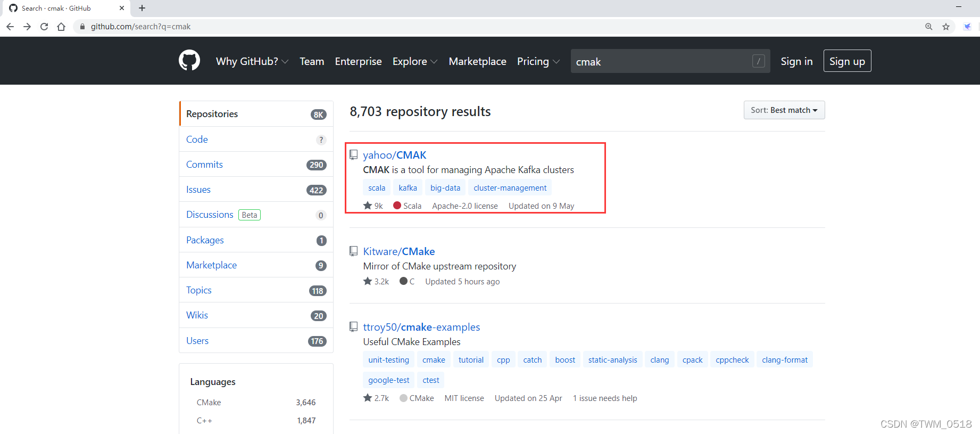Click the slash shortcut icon in search box
The image size is (980, 434).
[x=759, y=61]
